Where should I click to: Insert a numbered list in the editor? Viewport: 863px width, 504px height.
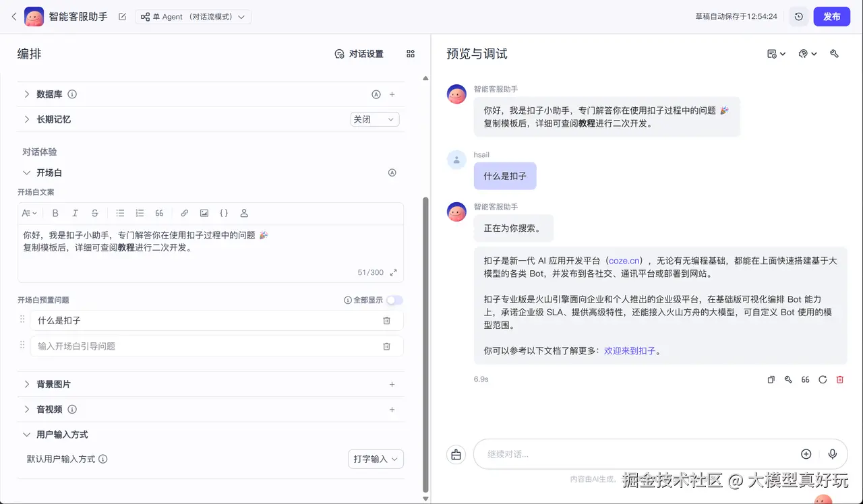140,213
